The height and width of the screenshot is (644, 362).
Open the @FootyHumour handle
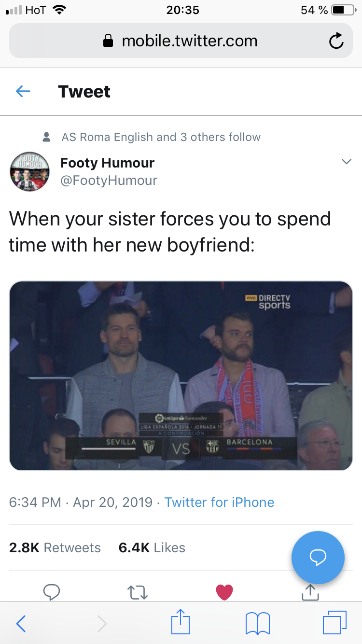(x=109, y=181)
